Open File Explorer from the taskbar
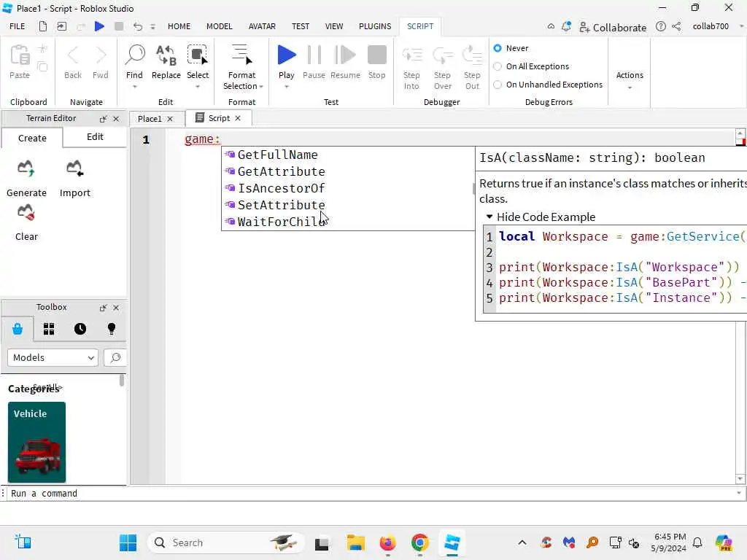This screenshot has width=747, height=560. pyautogui.click(x=355, y=542)
